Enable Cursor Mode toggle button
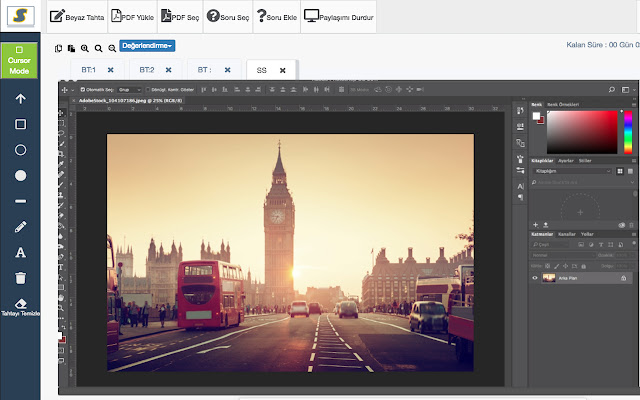The width and height of the screenshot is (640, 400). tap(20, 60)
